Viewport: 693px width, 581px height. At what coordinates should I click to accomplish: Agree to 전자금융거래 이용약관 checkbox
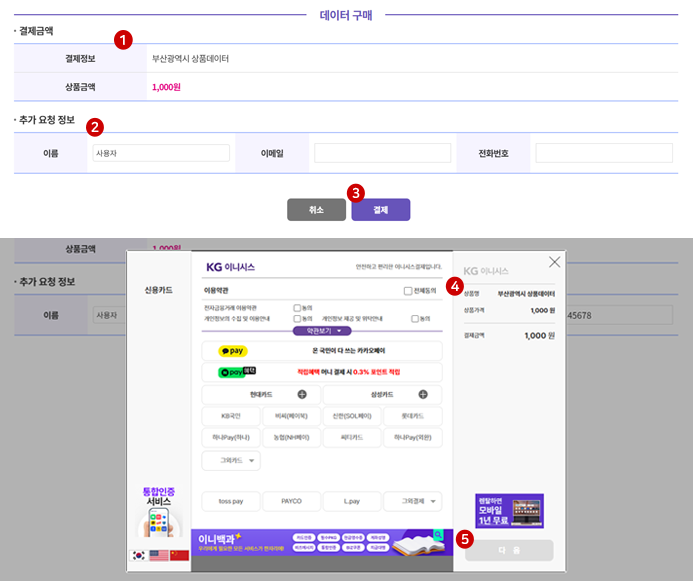pos(297,308)
